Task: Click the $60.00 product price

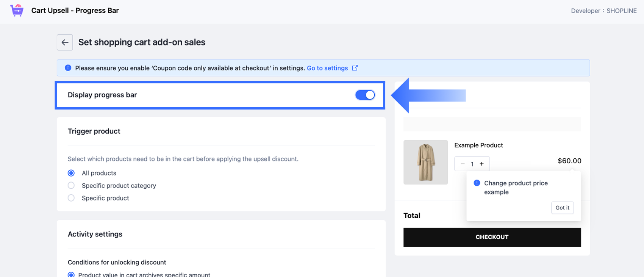Action: (x=569, y=161)
